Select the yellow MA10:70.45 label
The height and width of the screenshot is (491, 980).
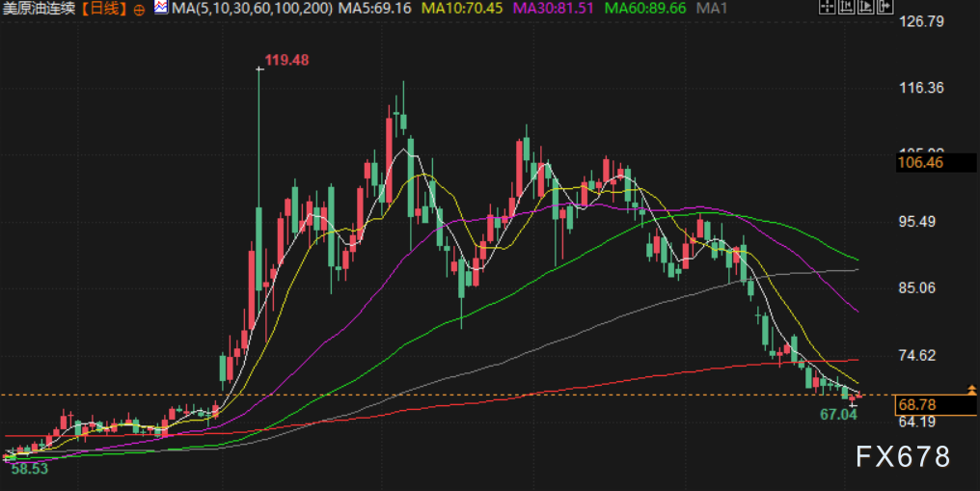462,9
